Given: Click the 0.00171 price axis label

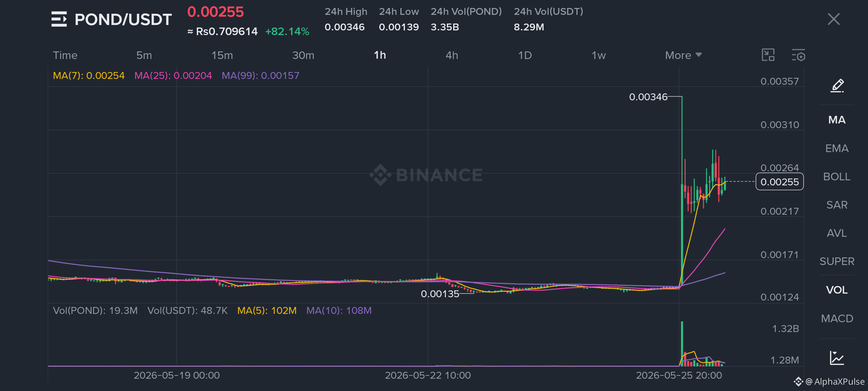Looking at the screenshot, I should point(779,255).
